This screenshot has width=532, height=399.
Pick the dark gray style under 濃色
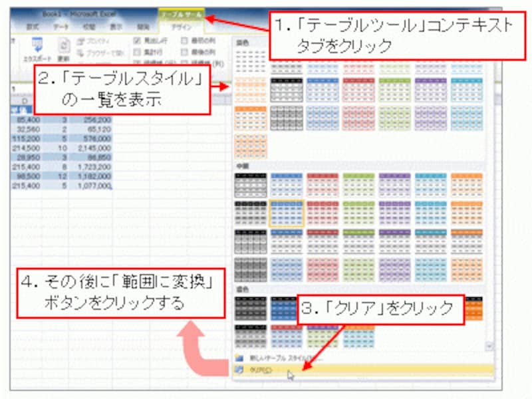click(251, 309)
